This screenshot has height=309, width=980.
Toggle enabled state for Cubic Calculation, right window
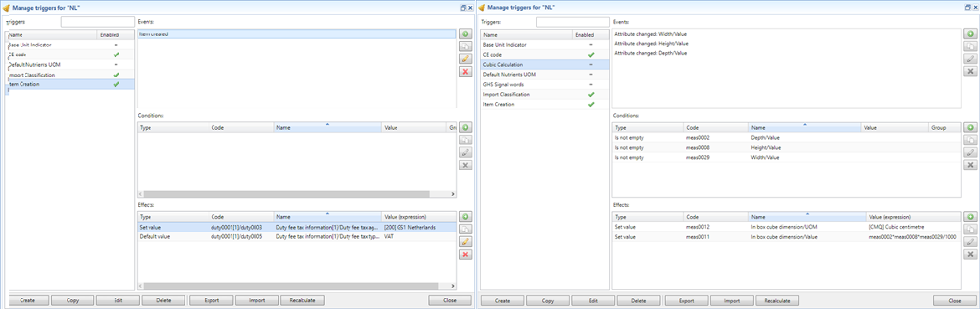(x=591, y=65)
